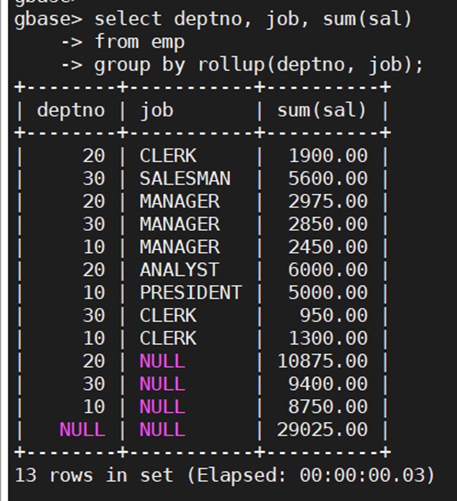Click the 'from emp' line
Image resolution: width=457 pixels, height=501 pixels.
[140, 42]
